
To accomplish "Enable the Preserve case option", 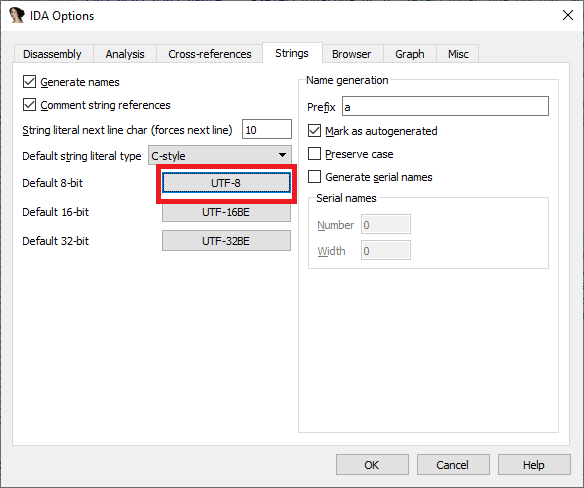I will click(314, 154).
